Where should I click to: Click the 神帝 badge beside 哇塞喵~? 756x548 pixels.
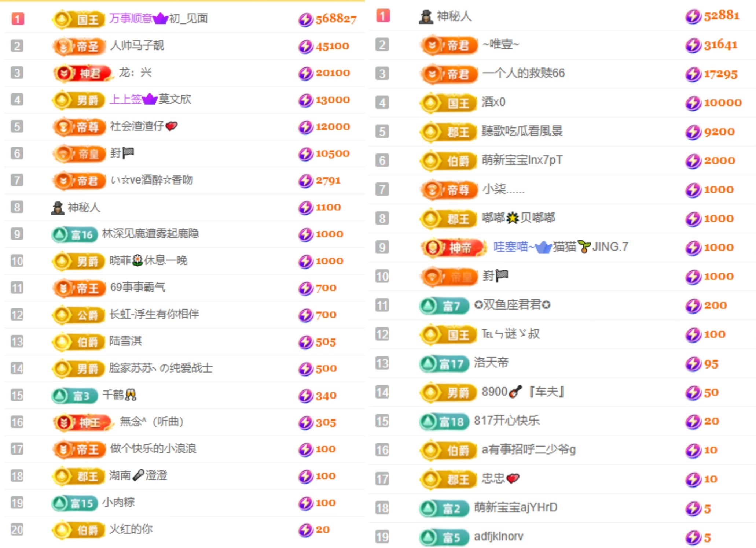453,248
